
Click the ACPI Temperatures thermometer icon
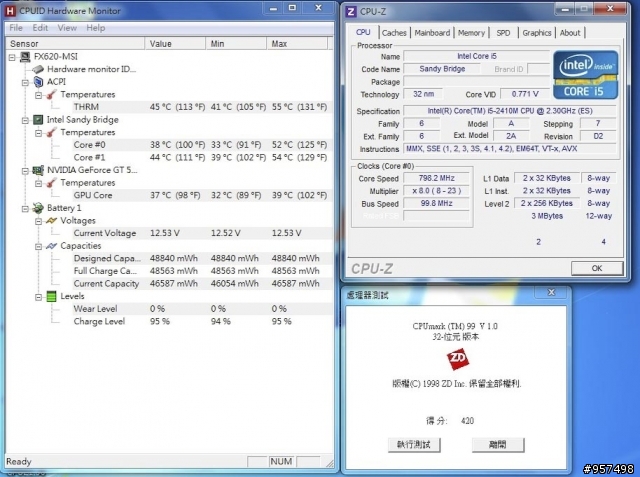pyautogui.click(x=51, y=94)
